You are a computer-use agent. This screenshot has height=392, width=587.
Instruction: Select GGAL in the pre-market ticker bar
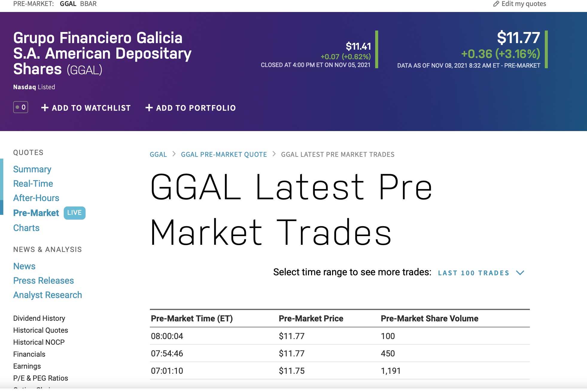pos(68,4)
